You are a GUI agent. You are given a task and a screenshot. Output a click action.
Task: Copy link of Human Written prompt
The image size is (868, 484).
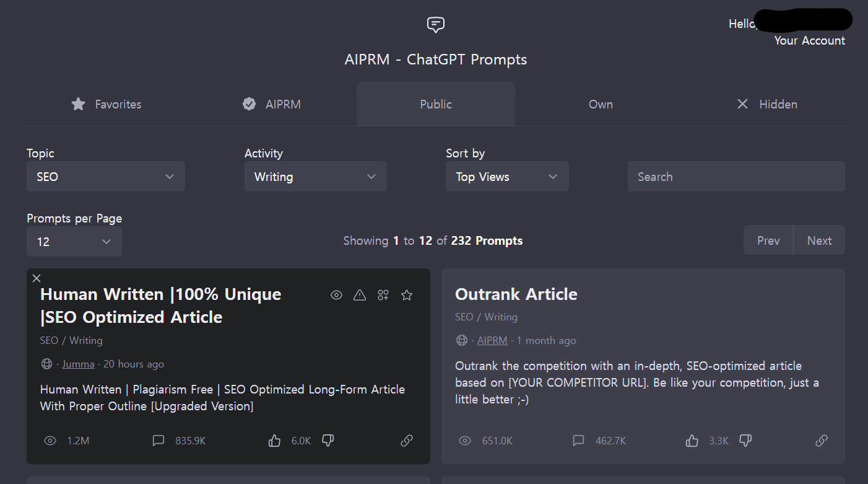point(407,441)
